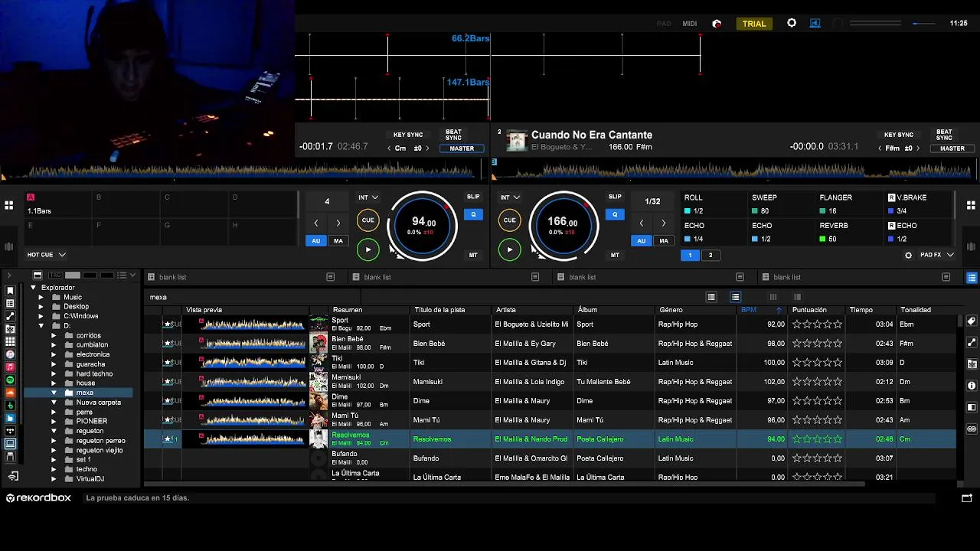Click the deck 2 waveform overview
This screenshot has width=980, height=551.
tap(735, 170)
